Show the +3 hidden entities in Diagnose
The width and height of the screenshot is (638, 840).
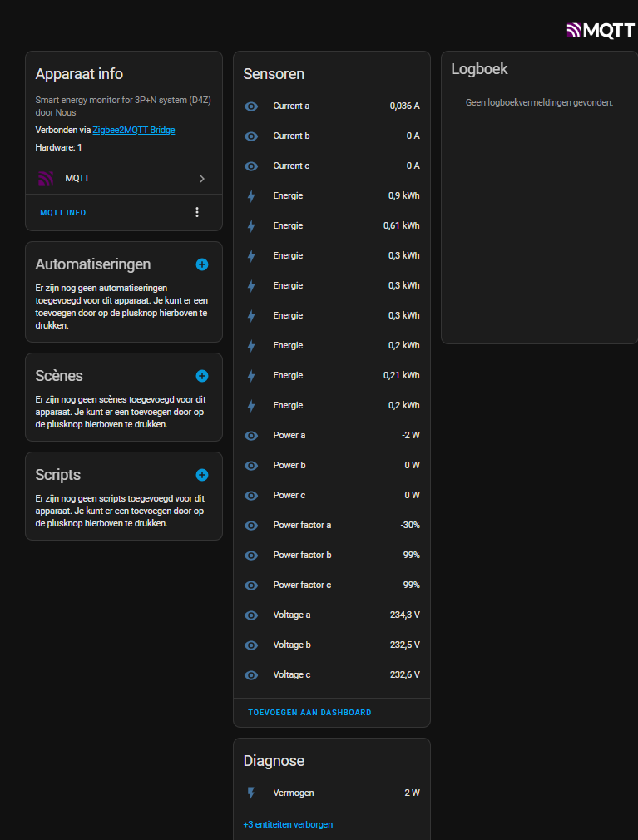(288, 825)
